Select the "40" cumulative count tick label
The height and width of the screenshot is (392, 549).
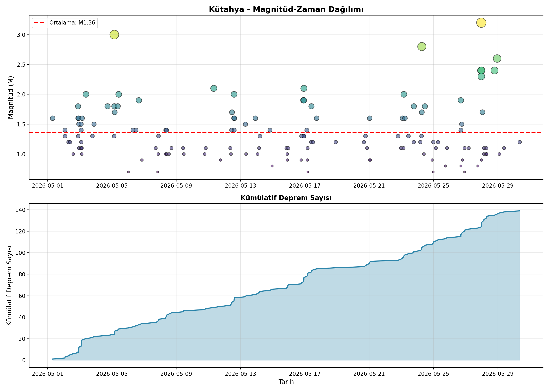tap(22, 317)
